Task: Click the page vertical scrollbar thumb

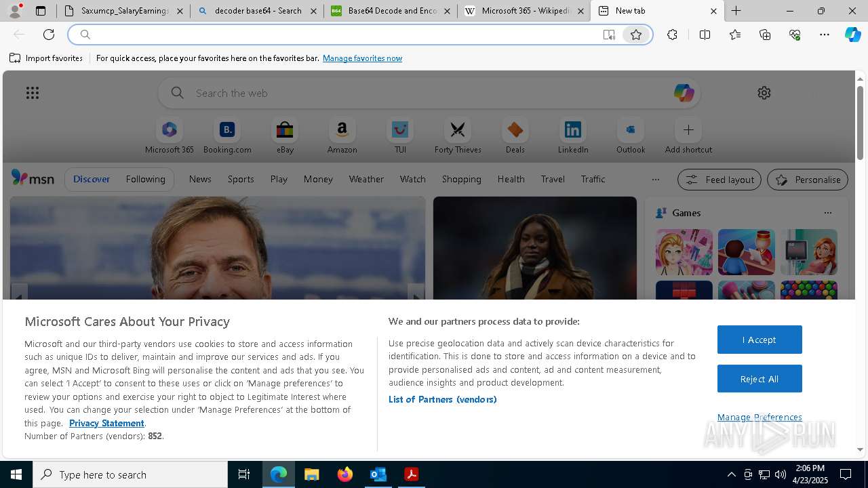Action: (860, 123)
